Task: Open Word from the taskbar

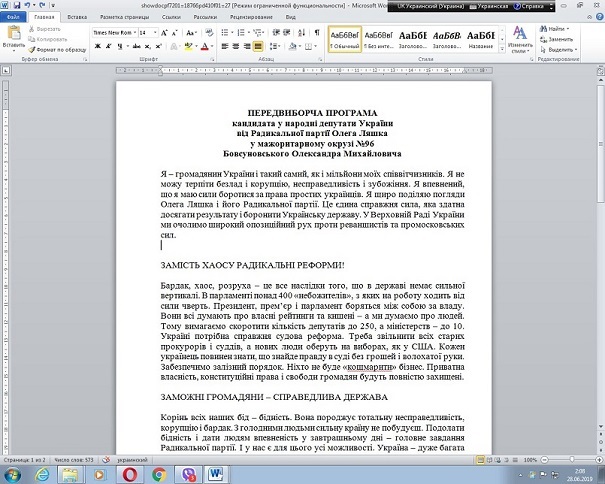Action: point(217,474)
